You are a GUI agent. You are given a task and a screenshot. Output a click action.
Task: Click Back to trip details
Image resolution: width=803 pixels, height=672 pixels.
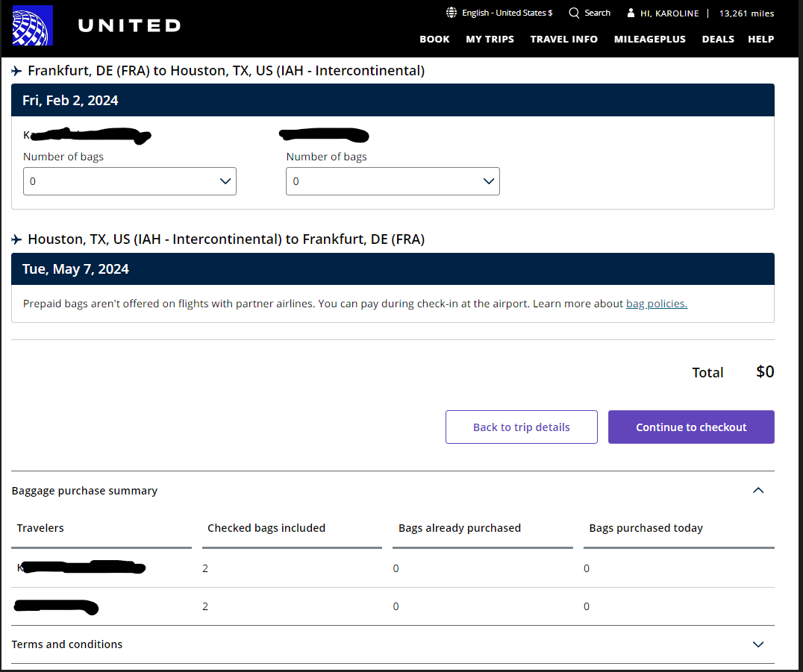[x=521, y=427]
